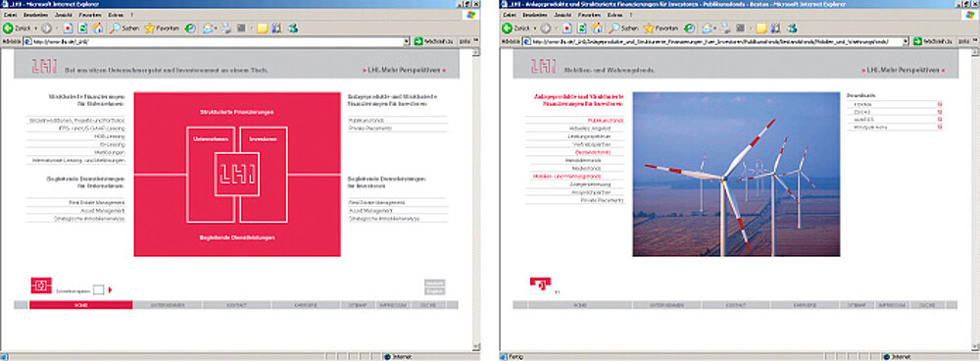Screen dimensions: 980x361
Task: Click red LHI diagram icon above HOME tab
Action: click(x=41, y=285)
